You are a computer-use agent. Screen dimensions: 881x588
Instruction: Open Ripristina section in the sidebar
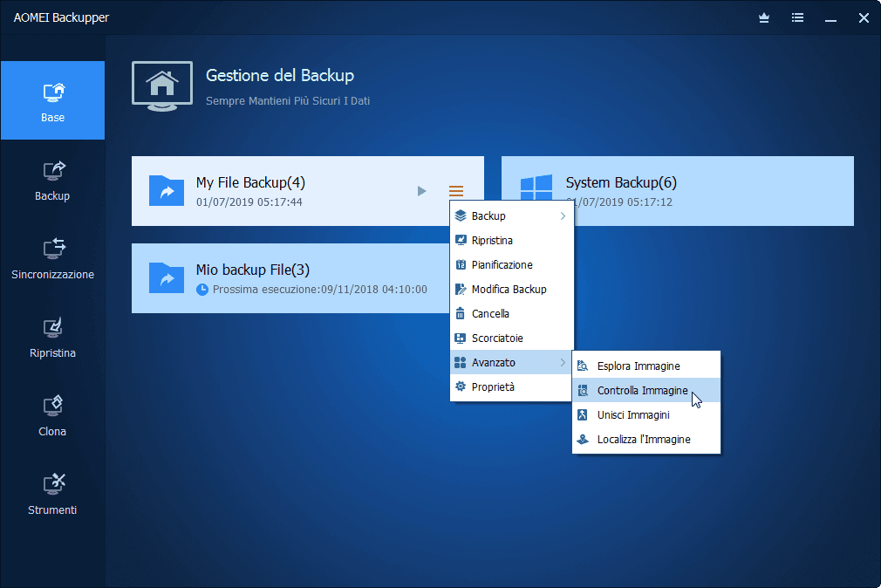coord(52,338)
